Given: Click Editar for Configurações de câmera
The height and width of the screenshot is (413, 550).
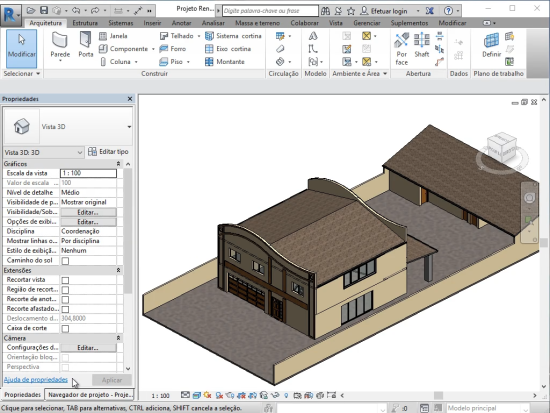Looking at the screenshot, I should coord(88,348).
